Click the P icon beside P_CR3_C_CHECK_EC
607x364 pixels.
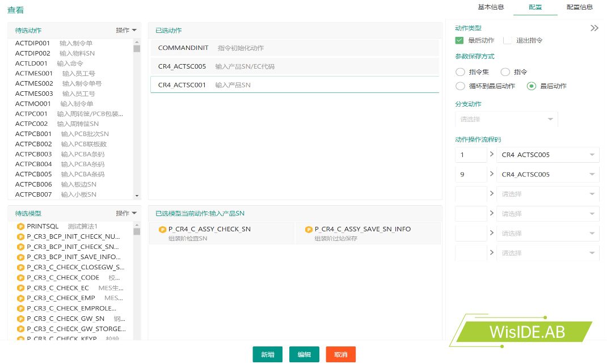[21, 288]
